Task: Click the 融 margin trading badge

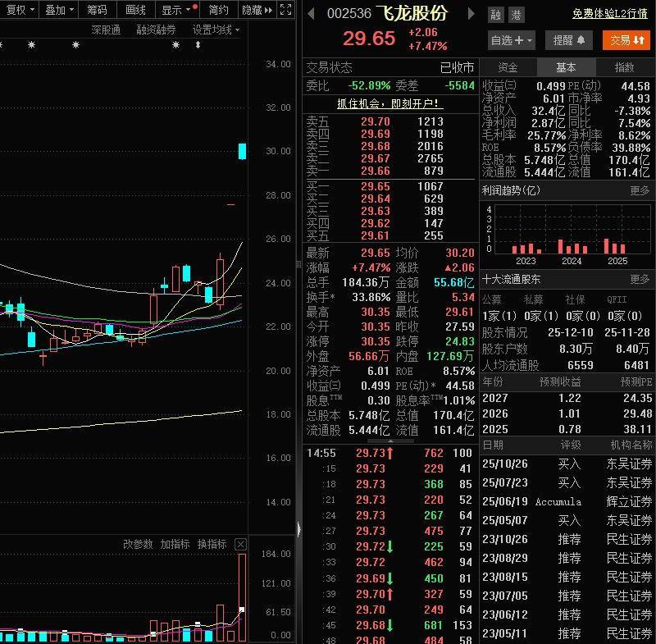Action: point(495,15)
